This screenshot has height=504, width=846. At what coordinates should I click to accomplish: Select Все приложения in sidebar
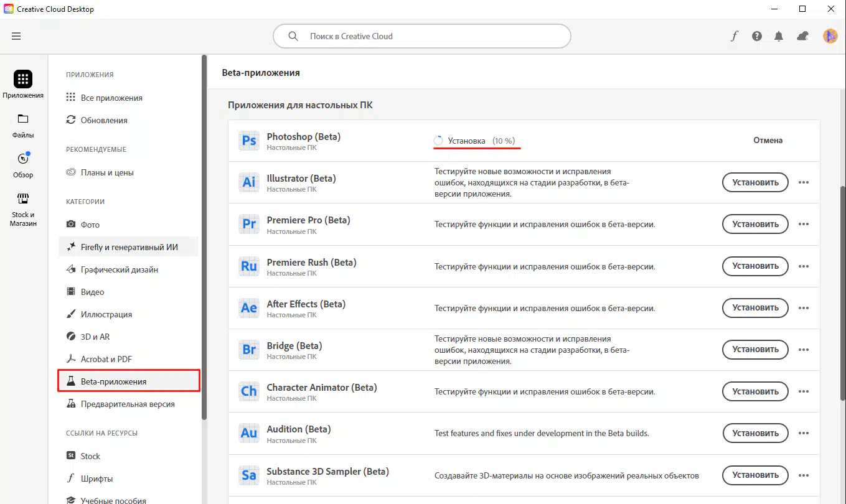129,98
